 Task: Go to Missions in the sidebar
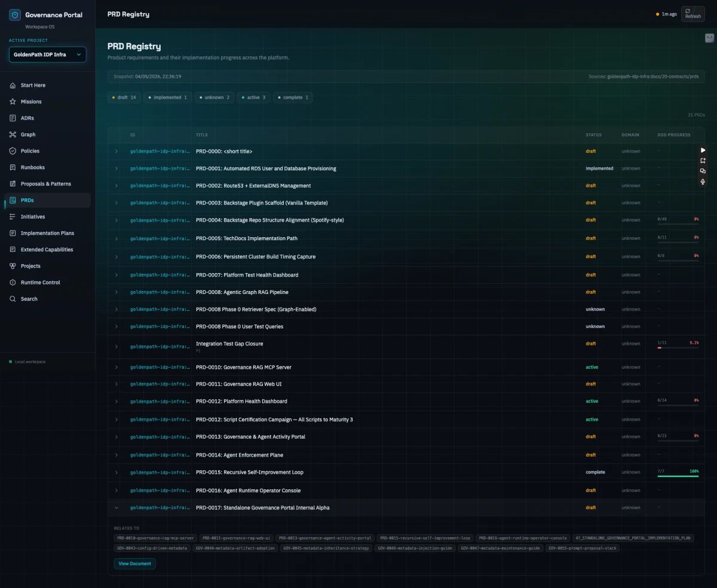(47, 102)
